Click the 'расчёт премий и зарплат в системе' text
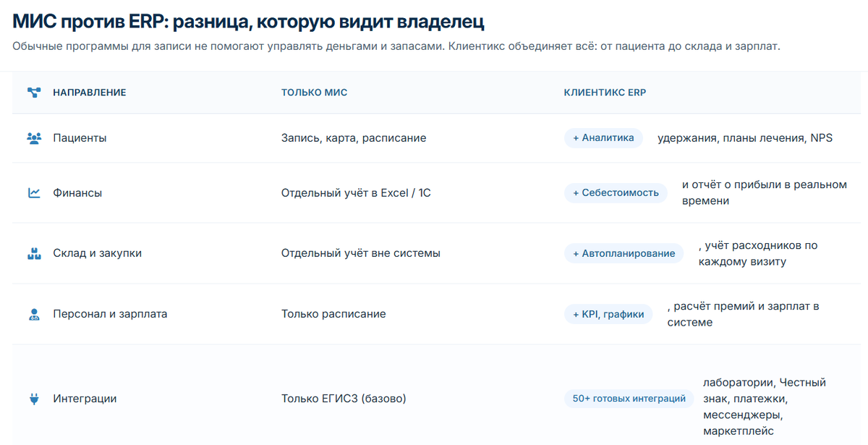This screenshot has height=445, width=868. [744, 314]
